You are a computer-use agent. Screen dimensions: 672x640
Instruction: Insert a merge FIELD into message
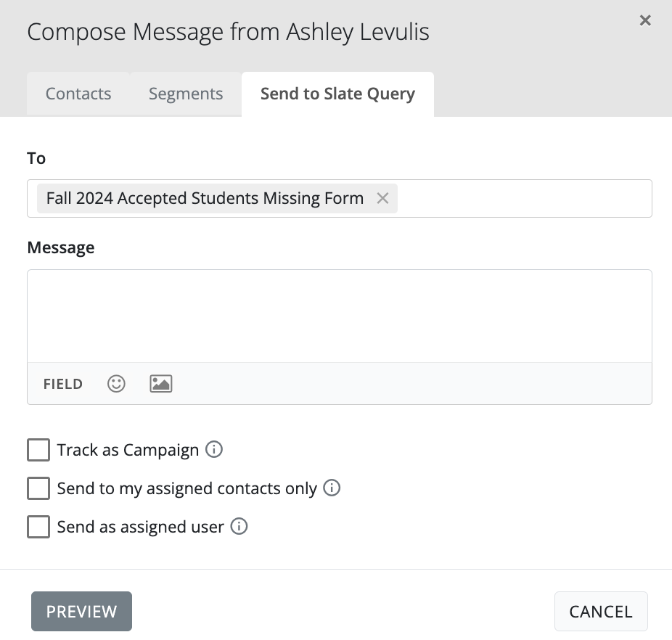point(63,384)
